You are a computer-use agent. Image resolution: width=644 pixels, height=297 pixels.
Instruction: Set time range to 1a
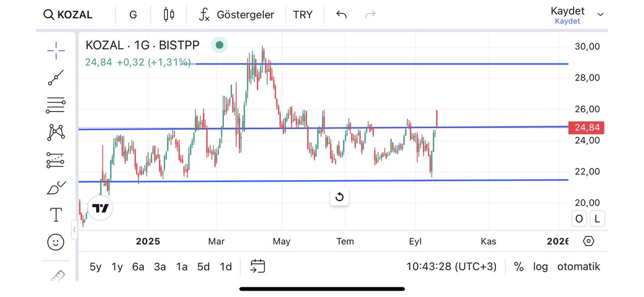coord(181,266)
